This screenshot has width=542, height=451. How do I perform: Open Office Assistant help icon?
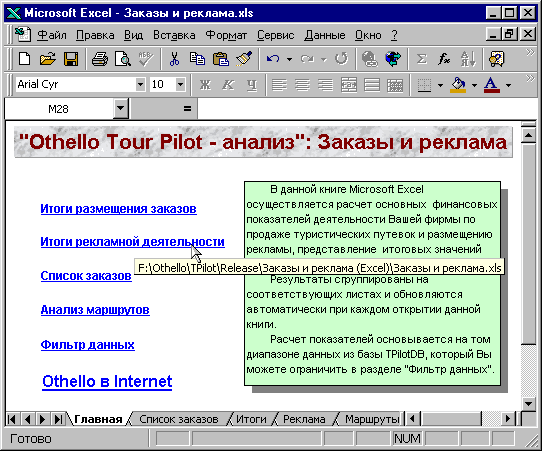(497, 59)
